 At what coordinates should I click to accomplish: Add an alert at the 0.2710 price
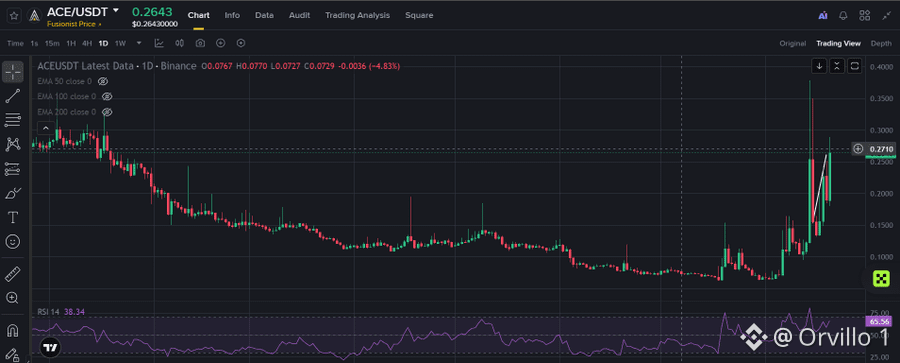858,149
